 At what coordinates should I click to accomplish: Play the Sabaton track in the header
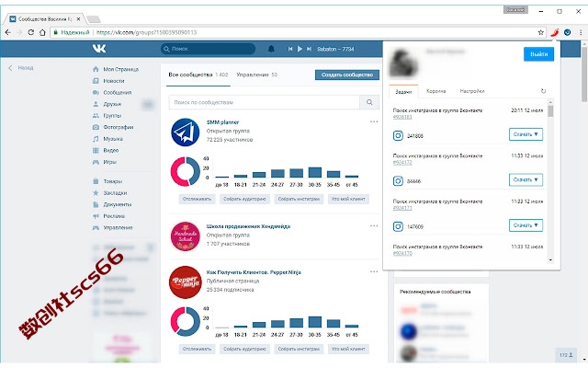[300, 49]
